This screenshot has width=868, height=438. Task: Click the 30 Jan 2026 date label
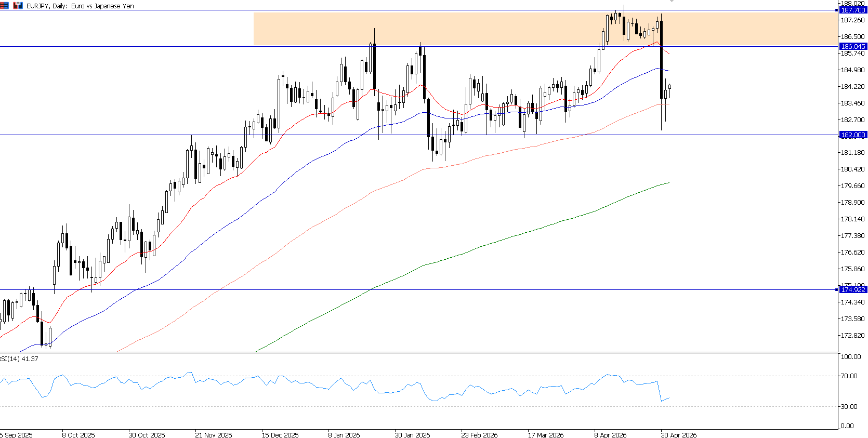(412, 435)
